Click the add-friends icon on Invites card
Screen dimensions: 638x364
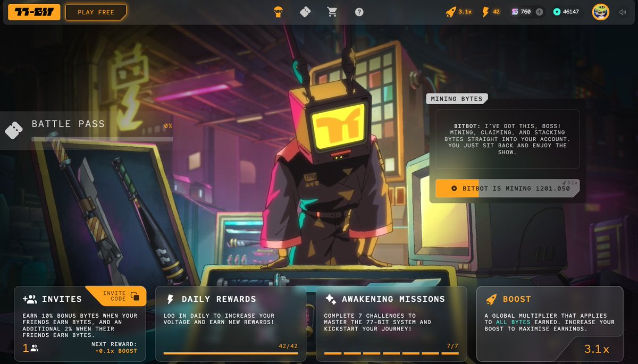coord(30,299)
